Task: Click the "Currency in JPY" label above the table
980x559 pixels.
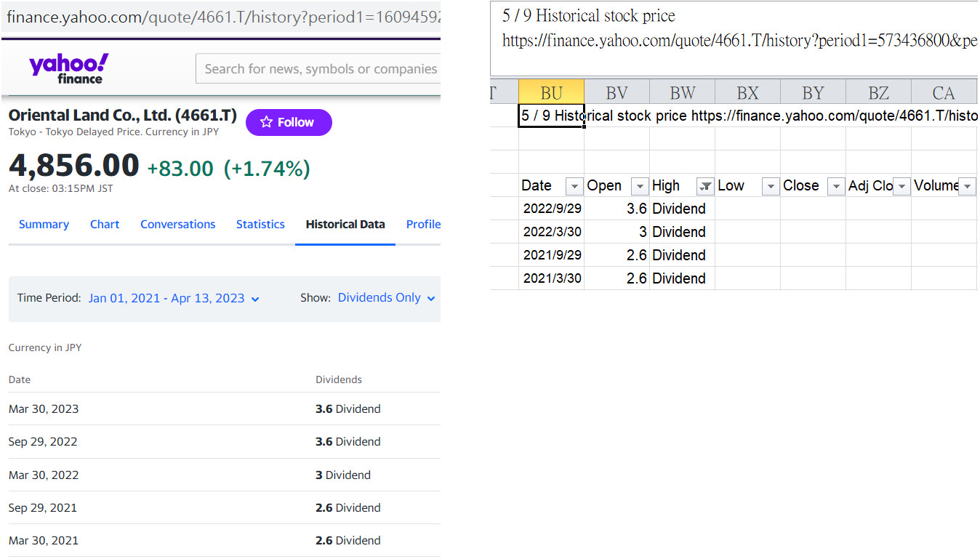Action: point(45,348)
